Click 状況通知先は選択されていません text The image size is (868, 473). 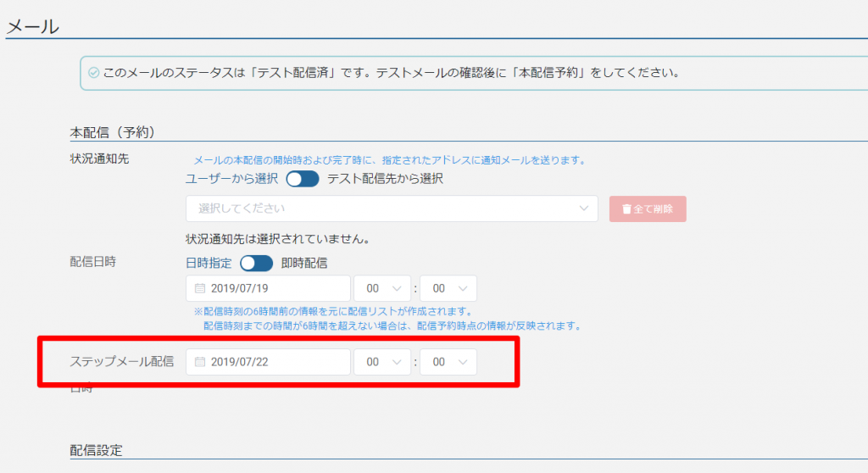(278, 239)
